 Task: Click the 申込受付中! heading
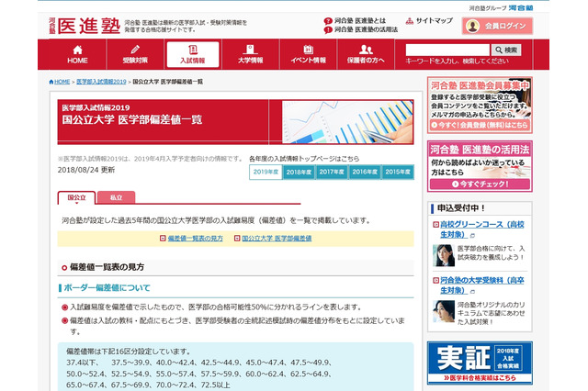point(461,207)
